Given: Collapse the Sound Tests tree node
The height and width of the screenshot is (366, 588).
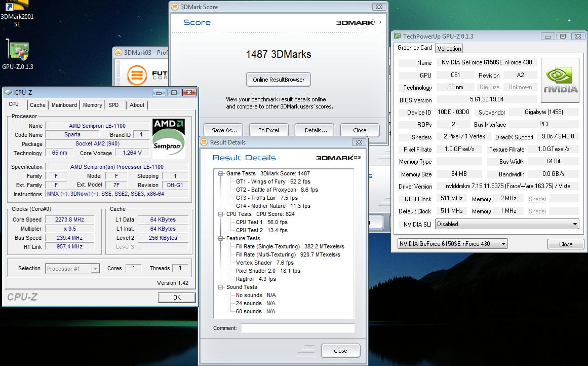Looking at the screenshot, I should (220, 287).
